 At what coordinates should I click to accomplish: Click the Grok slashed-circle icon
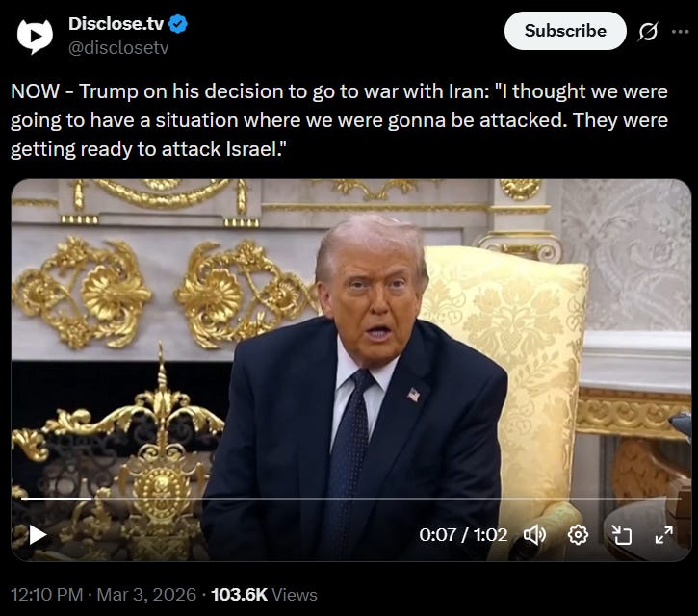click(648, 31)
